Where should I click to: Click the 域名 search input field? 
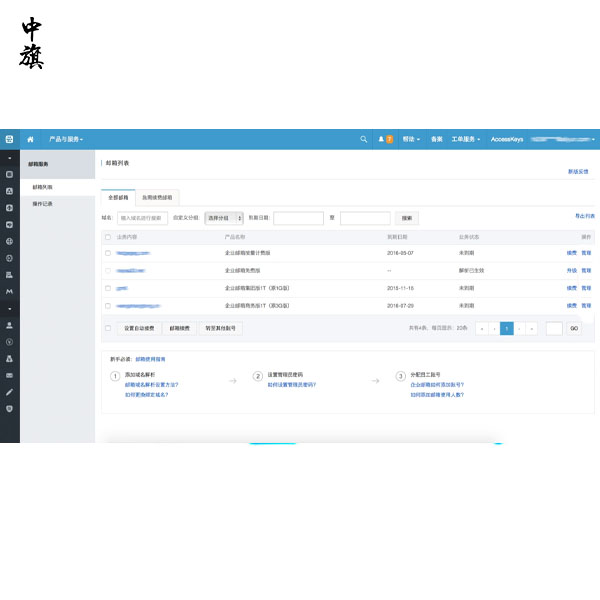coord(142,217)
